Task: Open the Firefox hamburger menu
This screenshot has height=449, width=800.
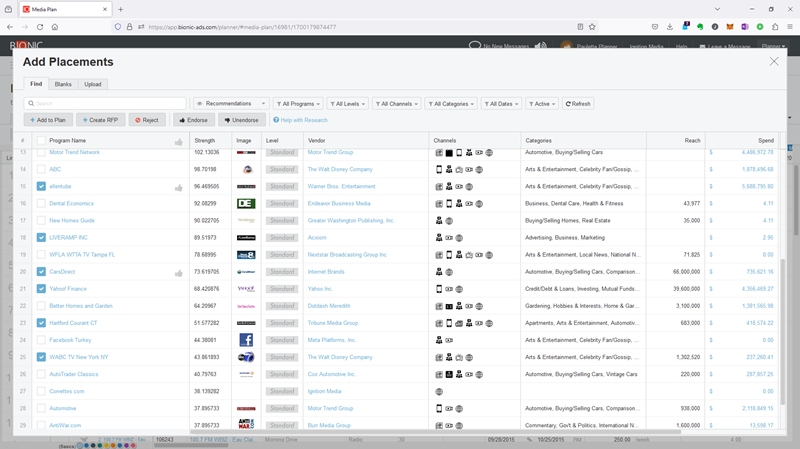Action: click(x=789, y=27)
